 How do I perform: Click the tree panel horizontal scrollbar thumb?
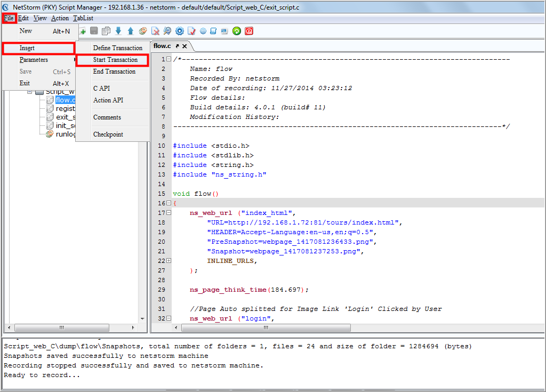click(x=62, y=327)
